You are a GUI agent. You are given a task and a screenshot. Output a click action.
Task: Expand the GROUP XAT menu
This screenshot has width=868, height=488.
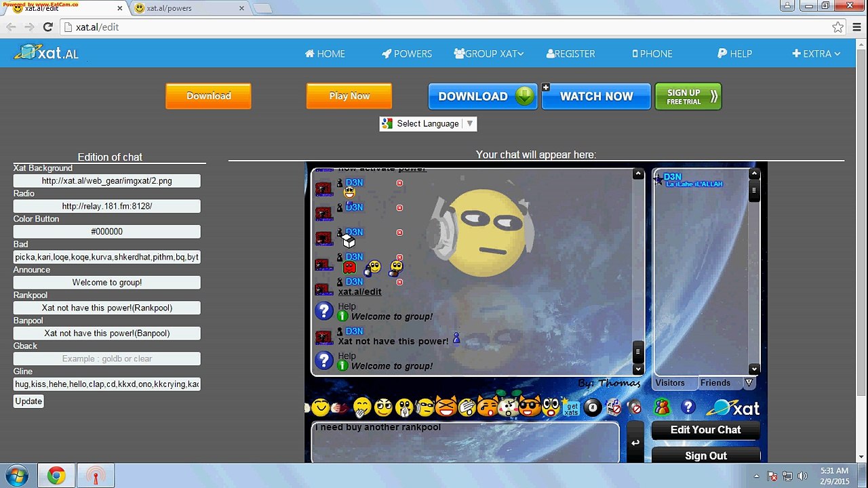(489, 54)
